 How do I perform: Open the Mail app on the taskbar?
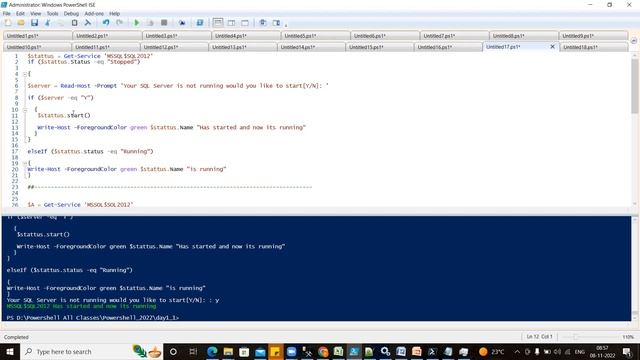[x=260, y=351]
